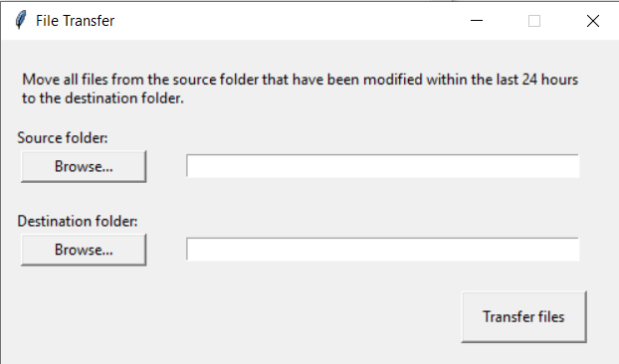This screenshot has width=619, height=364.
Task: Select the X button on the title bar
Action: (592, 21)
